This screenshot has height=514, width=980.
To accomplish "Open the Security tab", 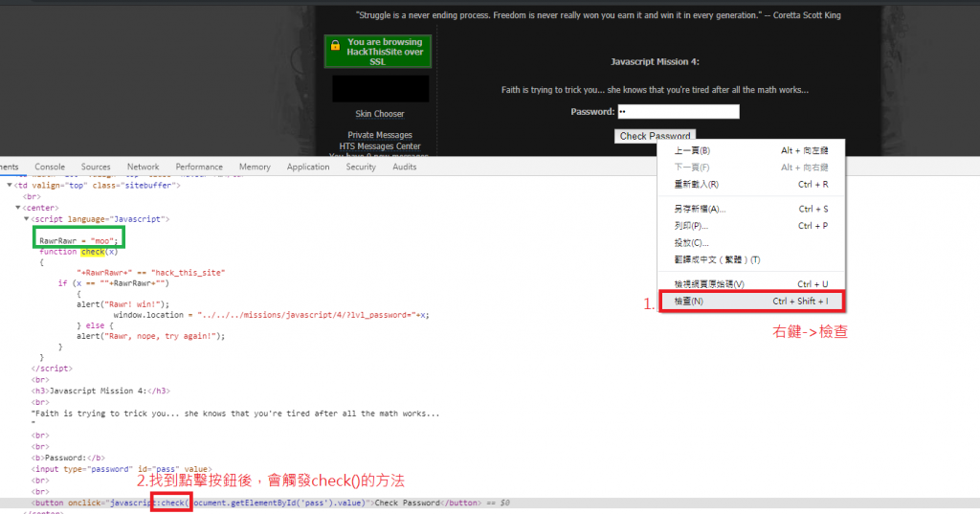I will [x=361, y=167].
